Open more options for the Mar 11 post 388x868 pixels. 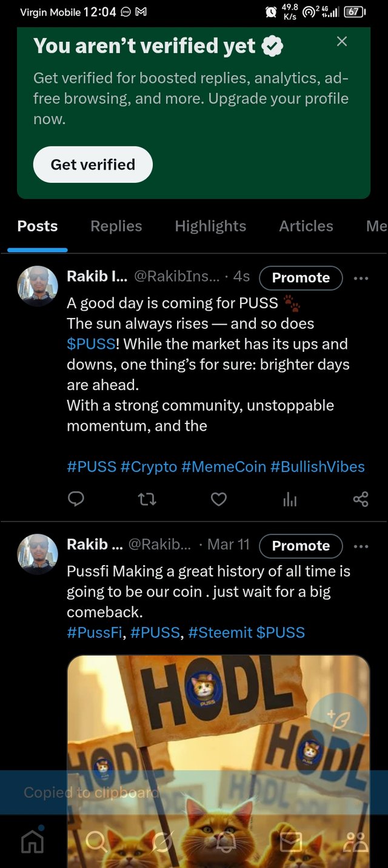point(361,546)
